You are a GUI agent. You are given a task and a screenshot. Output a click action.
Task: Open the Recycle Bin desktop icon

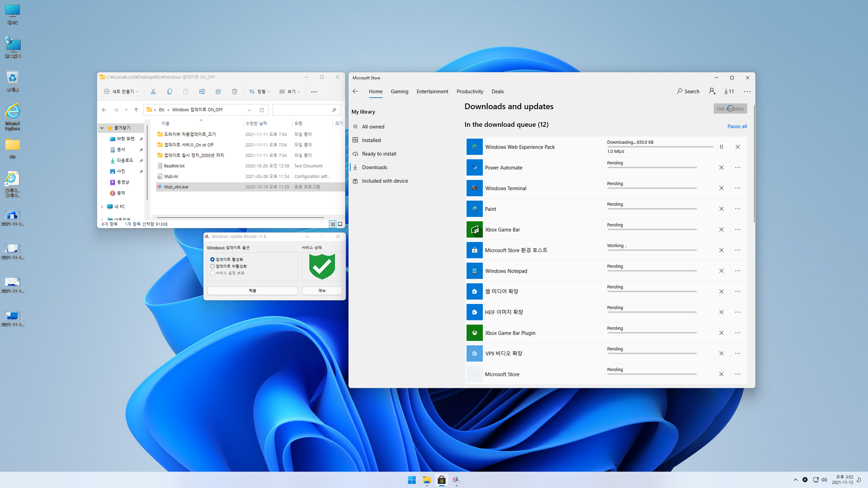coord(13,81)
